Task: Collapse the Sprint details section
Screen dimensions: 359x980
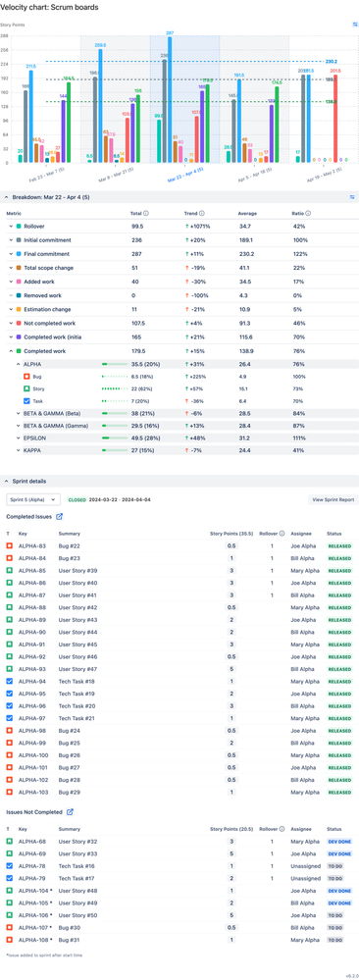Action: (7, 482)
